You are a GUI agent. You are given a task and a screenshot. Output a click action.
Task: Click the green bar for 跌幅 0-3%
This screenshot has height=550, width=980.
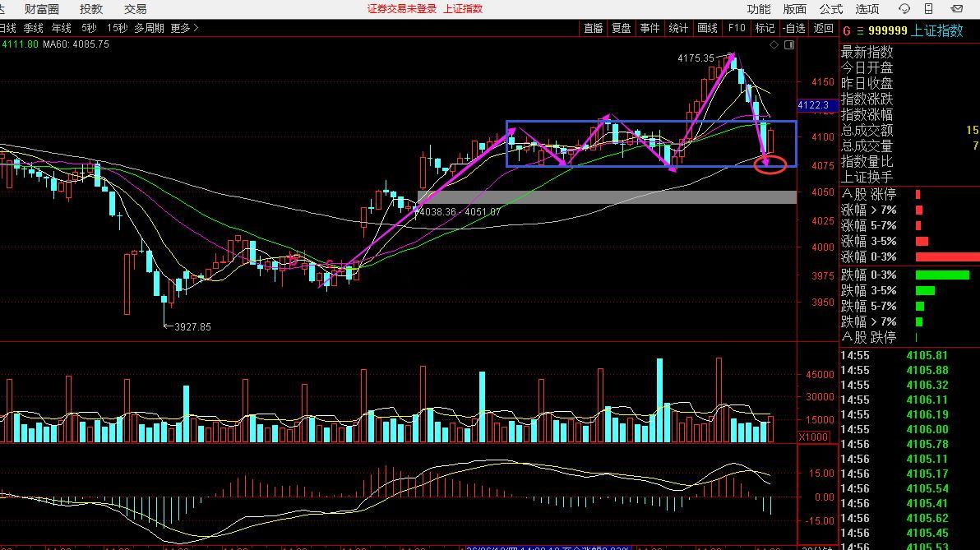click(x=942, y=275)
